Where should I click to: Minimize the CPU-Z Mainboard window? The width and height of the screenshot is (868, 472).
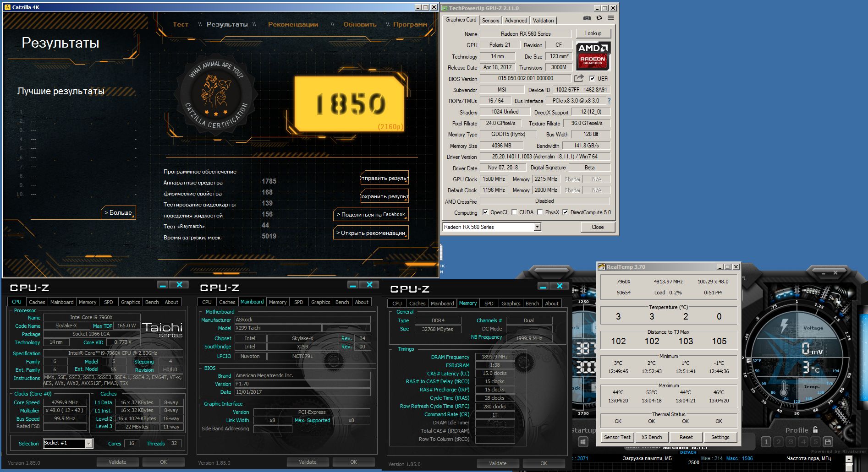click(352, 285)
